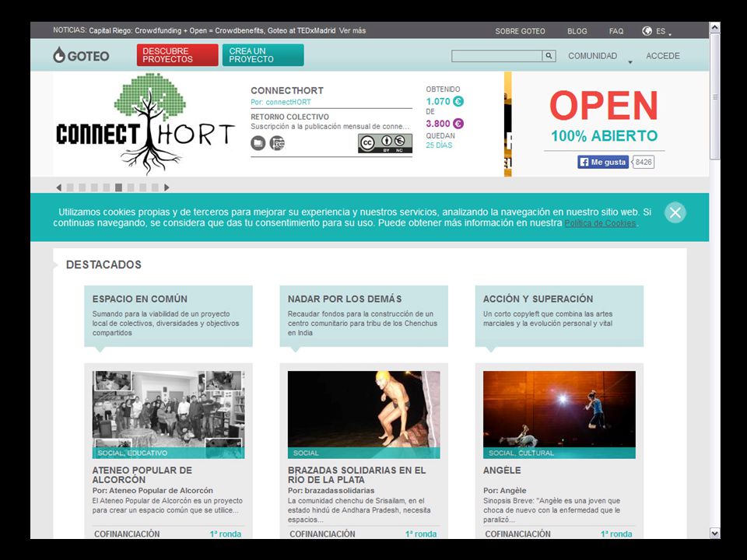Click 1ª ronda under Angèle
This screenshot has width=747, height=560.
(x=616, y=534)
